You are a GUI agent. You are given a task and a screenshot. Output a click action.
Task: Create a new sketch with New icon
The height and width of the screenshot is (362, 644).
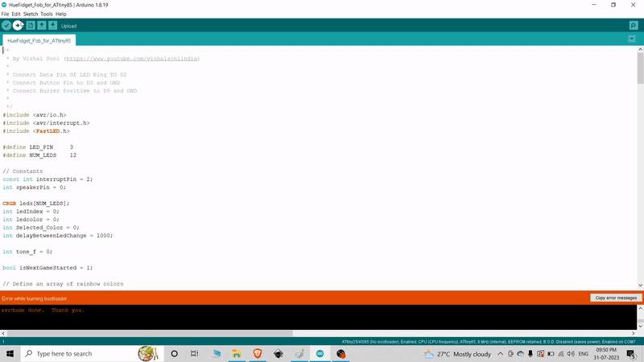click(31, 26)
